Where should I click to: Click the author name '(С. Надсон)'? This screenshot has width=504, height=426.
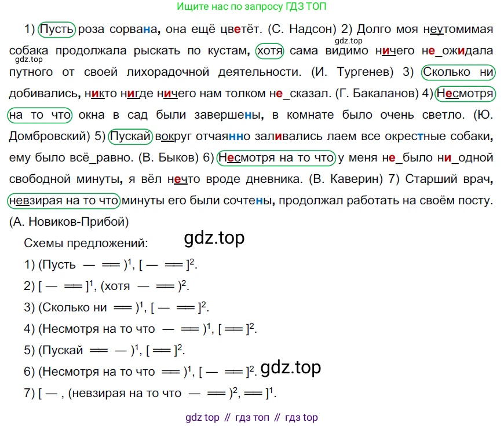click(302, 30)
